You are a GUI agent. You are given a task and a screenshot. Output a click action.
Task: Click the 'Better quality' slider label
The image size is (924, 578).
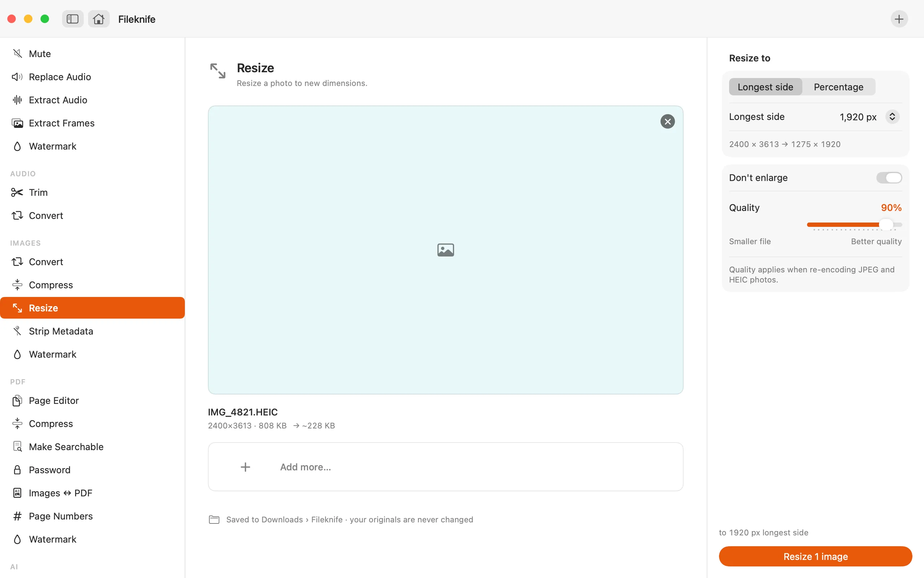pyautogui.click(x=876, y=241)
